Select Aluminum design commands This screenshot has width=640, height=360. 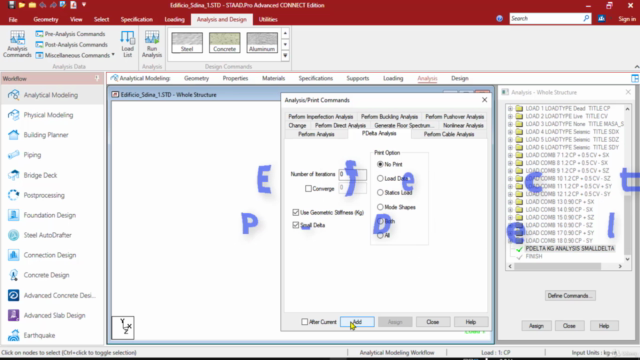coord(262,42)
